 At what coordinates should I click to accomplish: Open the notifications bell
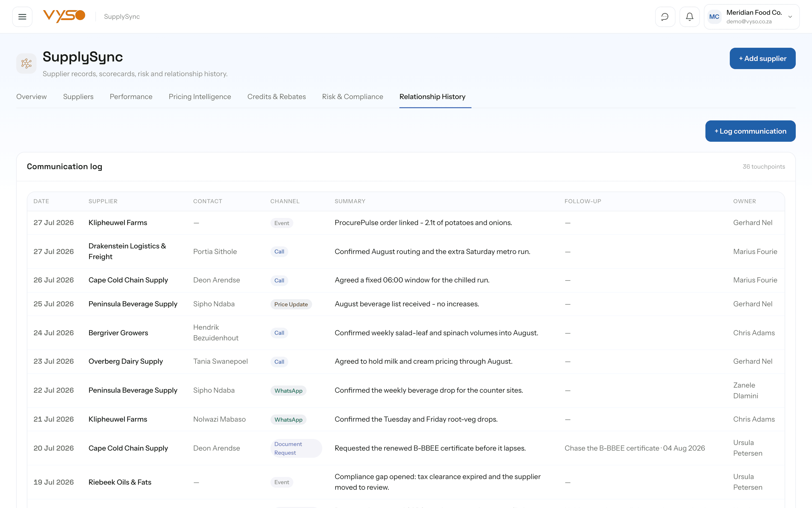click(x=689, y=17)
